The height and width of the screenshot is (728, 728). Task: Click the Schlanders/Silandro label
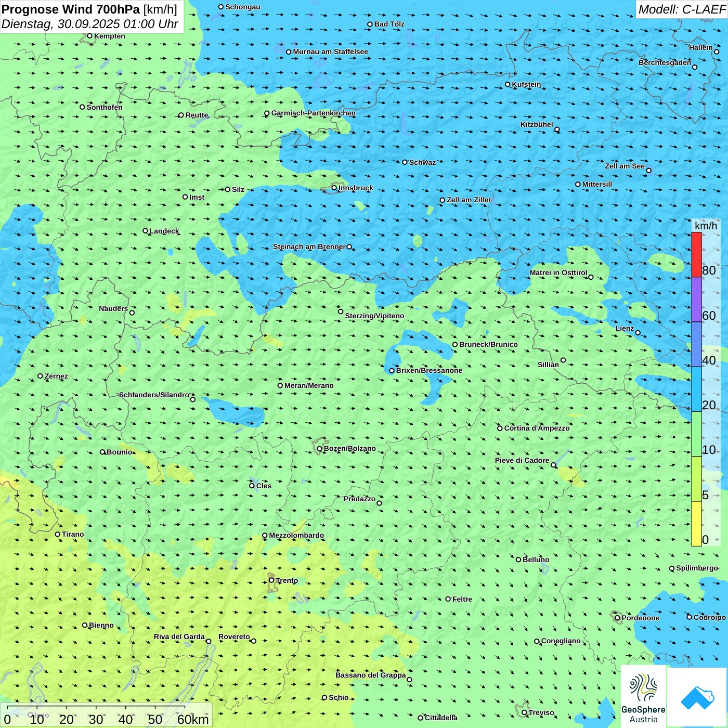(x=154, y=395)
